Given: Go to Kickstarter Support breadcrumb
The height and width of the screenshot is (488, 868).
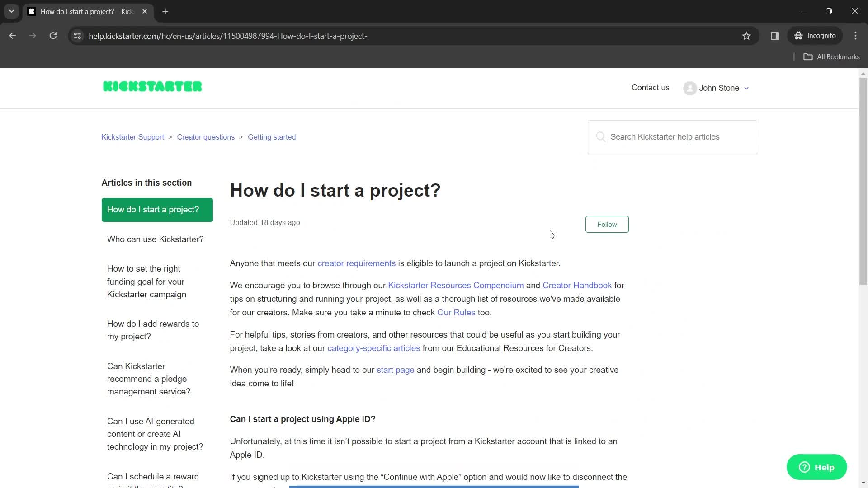Looking at the screenshot, I should [132, 137].
